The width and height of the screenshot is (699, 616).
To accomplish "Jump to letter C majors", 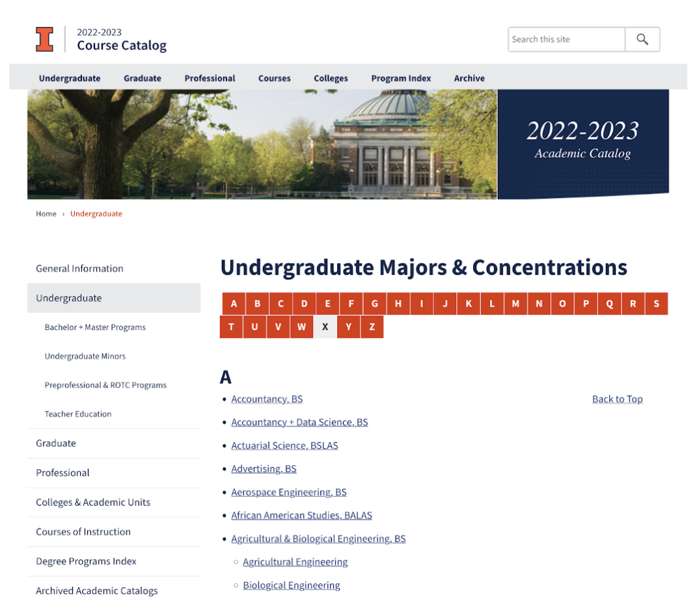I will (281, 303).
